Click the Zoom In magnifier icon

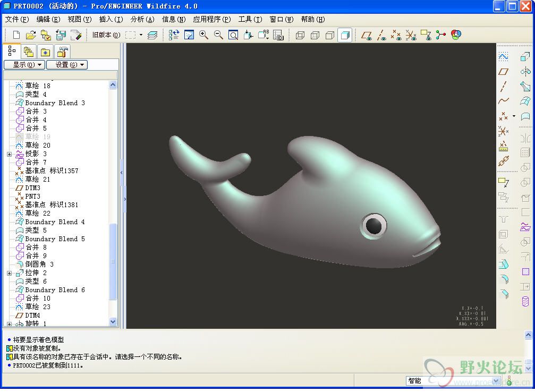pos(203,35)
